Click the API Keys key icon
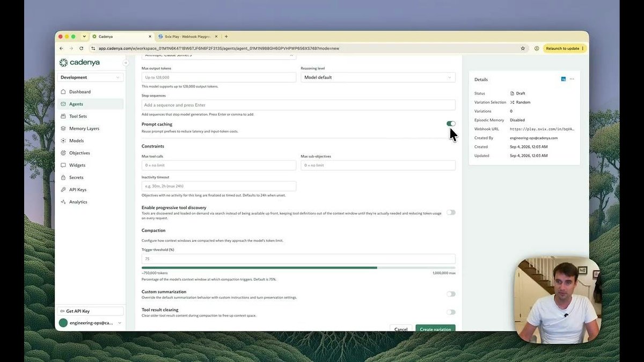The image size is (644, 362). pyautogui.click(x=63, y=190)
